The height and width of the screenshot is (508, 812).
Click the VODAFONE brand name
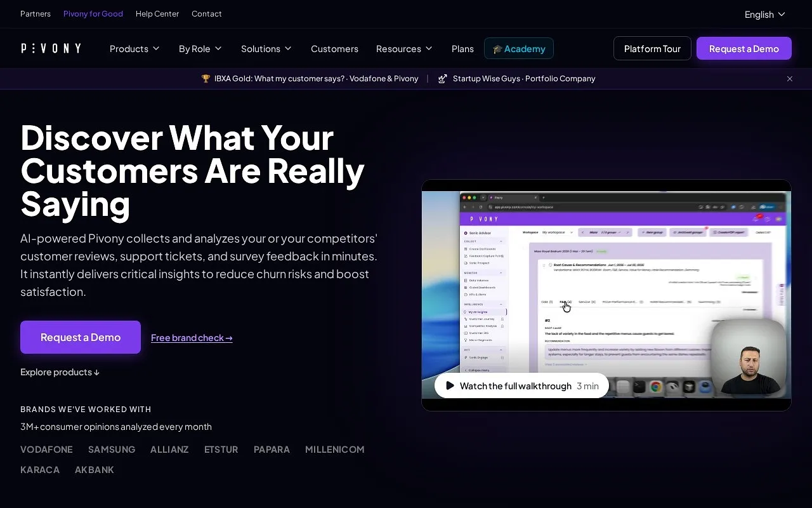point(46,450)
